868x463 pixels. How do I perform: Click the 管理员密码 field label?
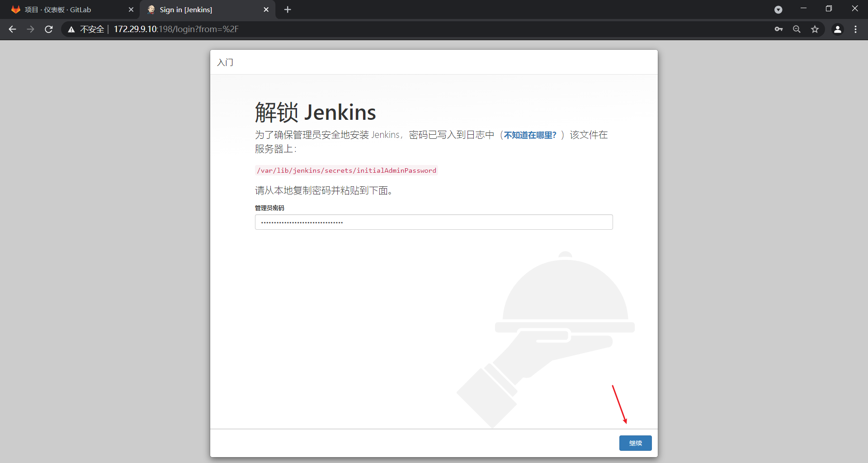click(269, 208)
